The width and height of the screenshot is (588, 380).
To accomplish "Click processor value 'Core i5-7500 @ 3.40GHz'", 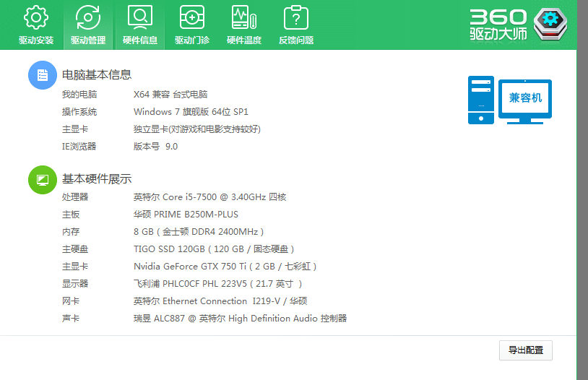I will pos(214,197).
